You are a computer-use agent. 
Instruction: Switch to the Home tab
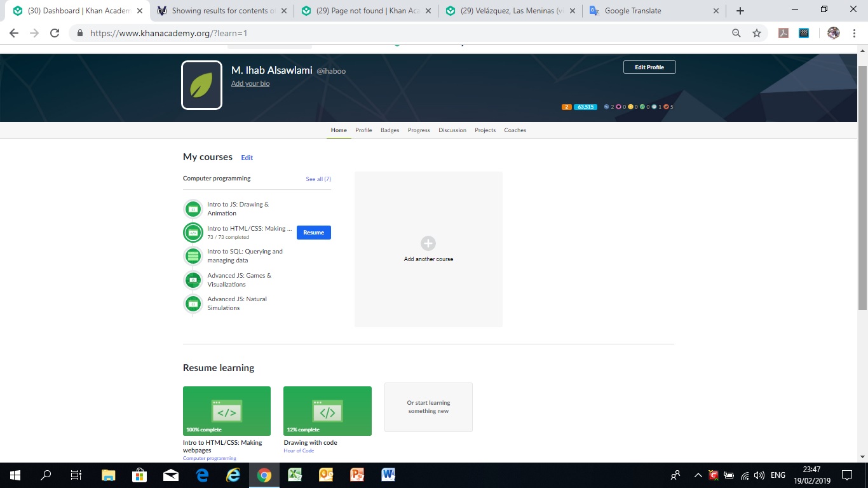coord(339,130)
